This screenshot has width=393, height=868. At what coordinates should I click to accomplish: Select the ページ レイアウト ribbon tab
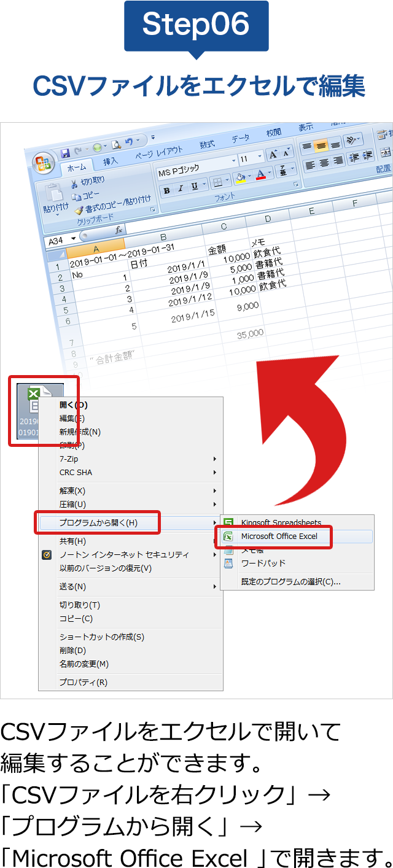pos(160,152)
